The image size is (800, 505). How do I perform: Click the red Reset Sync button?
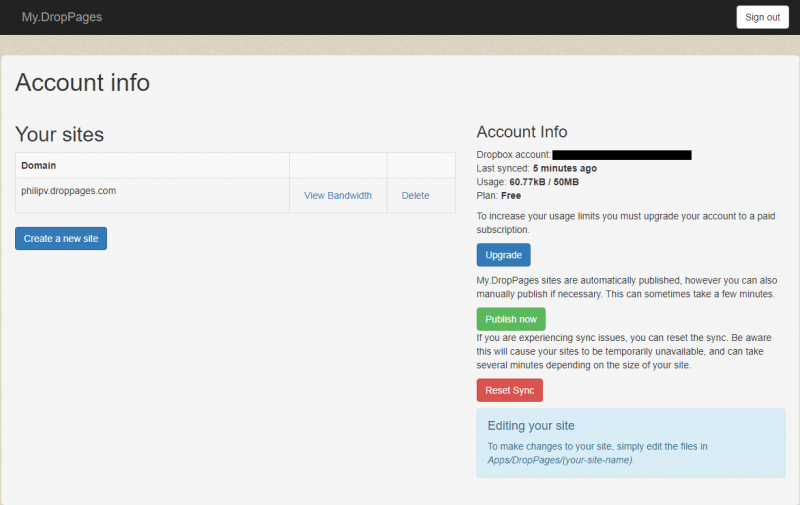[509, 390]
